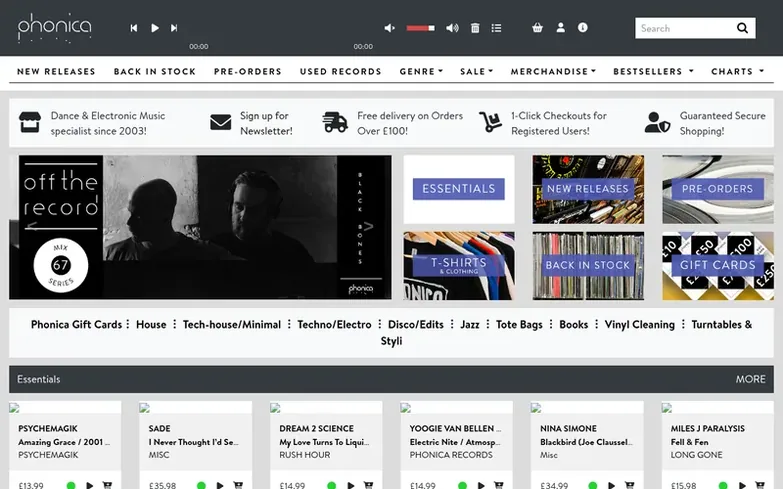The height and width of the screenshot is (489, 783).
Task: Add the £34.99 Nina Simone record to cart
Action: pos(629,485)
